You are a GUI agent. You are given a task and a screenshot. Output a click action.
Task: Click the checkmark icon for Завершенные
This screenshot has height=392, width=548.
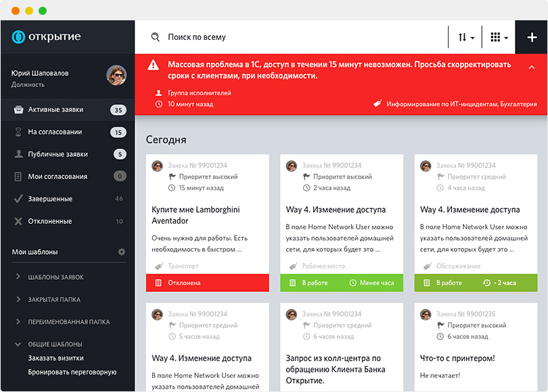coord(18,199)
